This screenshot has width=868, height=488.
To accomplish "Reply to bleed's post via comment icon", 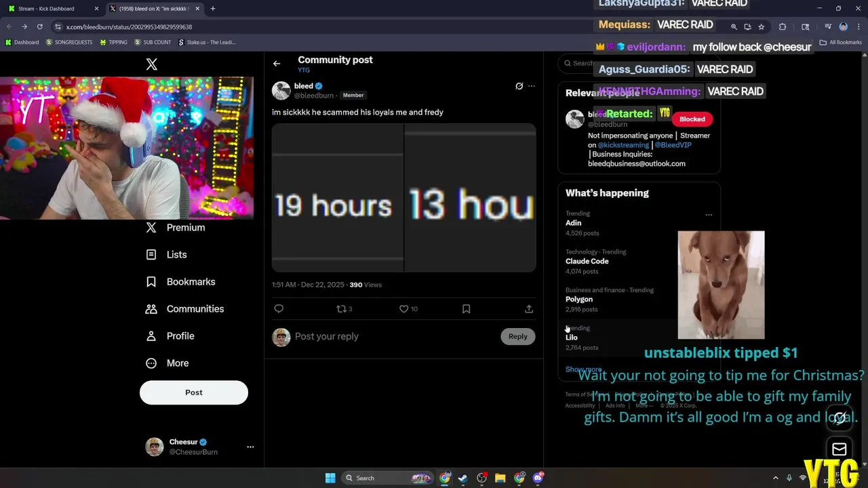I will pyautogui.click(x=279, y=309).
